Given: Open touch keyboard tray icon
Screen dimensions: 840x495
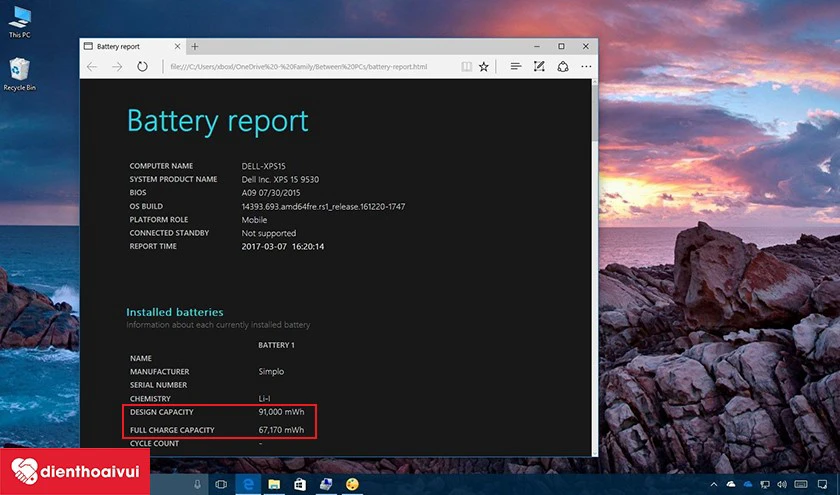Looking at the screenshot, I should (800, 485).
